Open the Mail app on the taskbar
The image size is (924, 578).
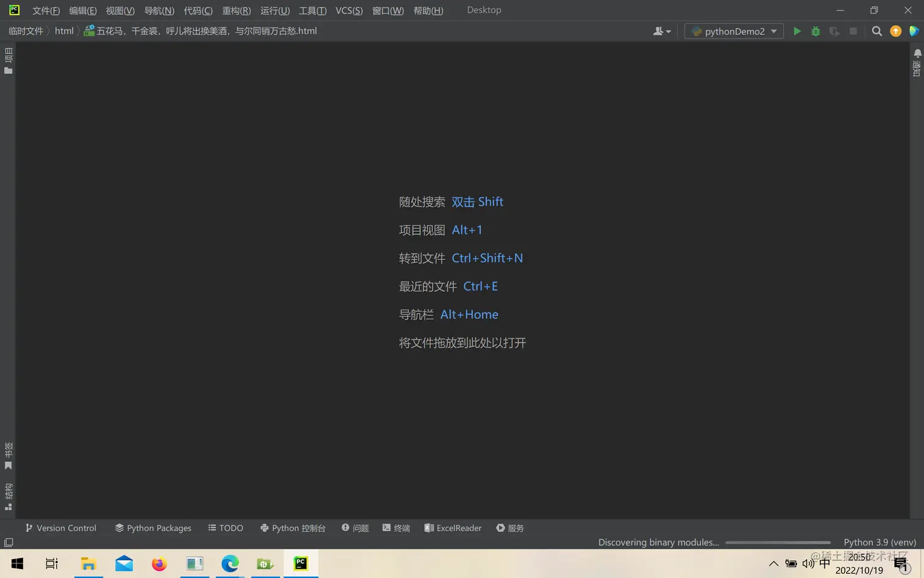pos(124,563)
